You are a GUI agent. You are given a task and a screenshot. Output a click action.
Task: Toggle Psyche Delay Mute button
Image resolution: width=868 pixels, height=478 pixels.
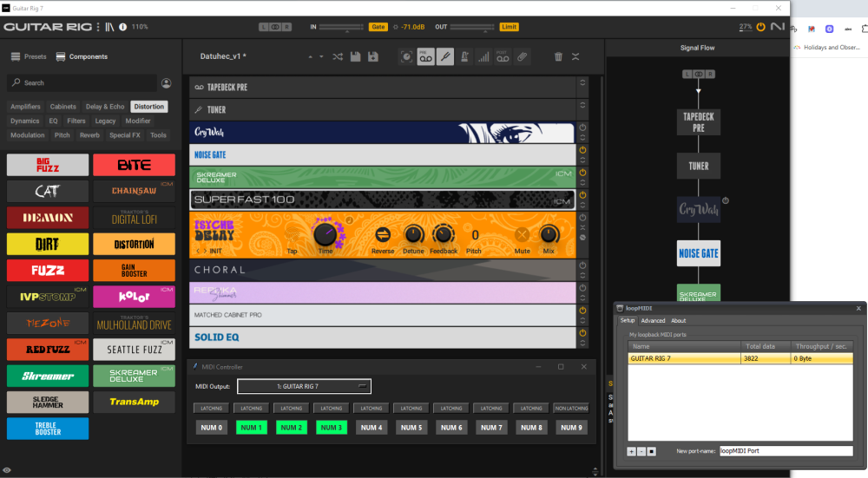point(522,234)
